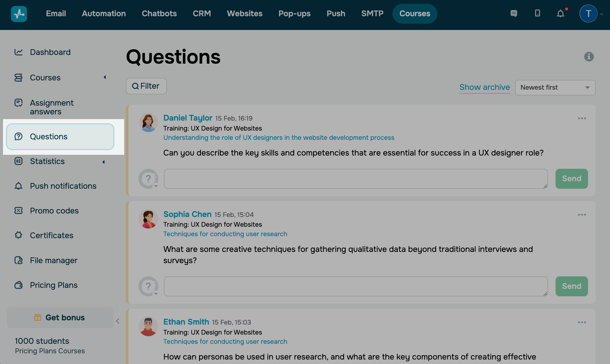Click Send button under Sophia Chen's question

(571, 286)
